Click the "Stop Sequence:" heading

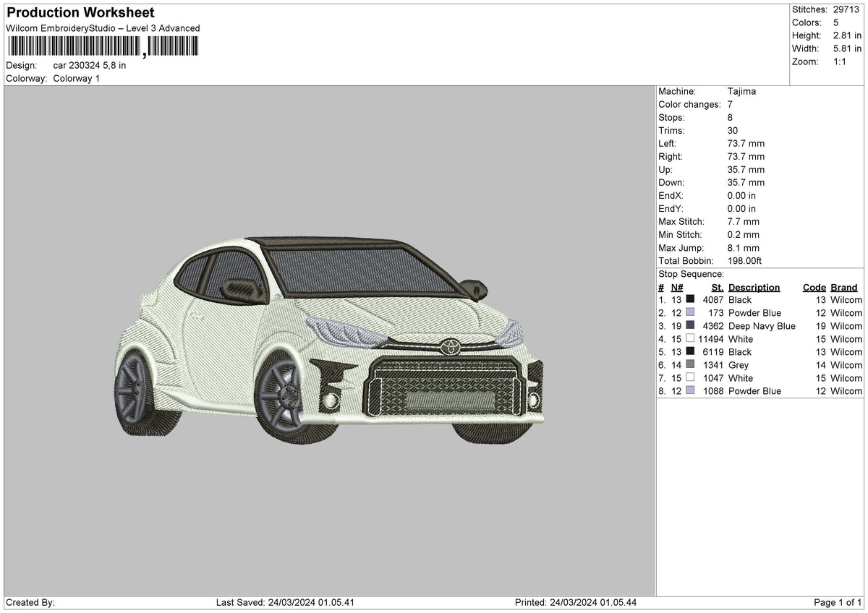(691, 274)
